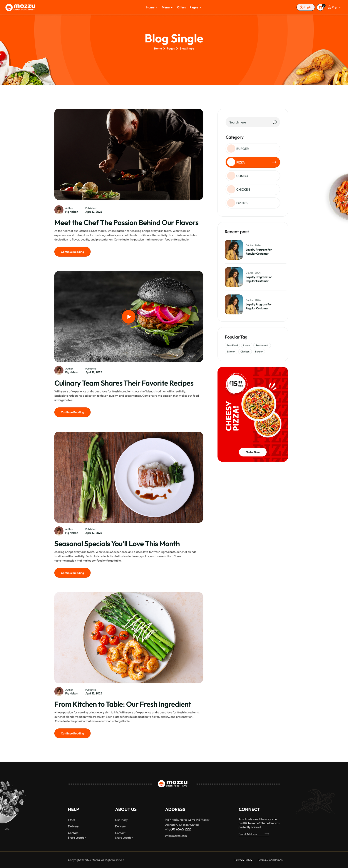Click the arrow icon on the PIZZA category
This screenshot has width=348, height=868.
point(274,162)
